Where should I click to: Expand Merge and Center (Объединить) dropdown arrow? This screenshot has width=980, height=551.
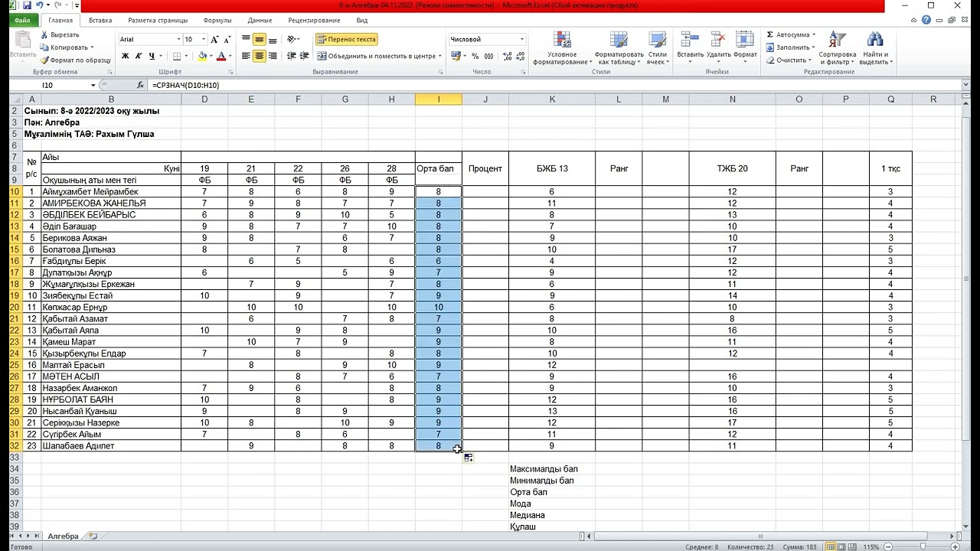pos(440,56)
